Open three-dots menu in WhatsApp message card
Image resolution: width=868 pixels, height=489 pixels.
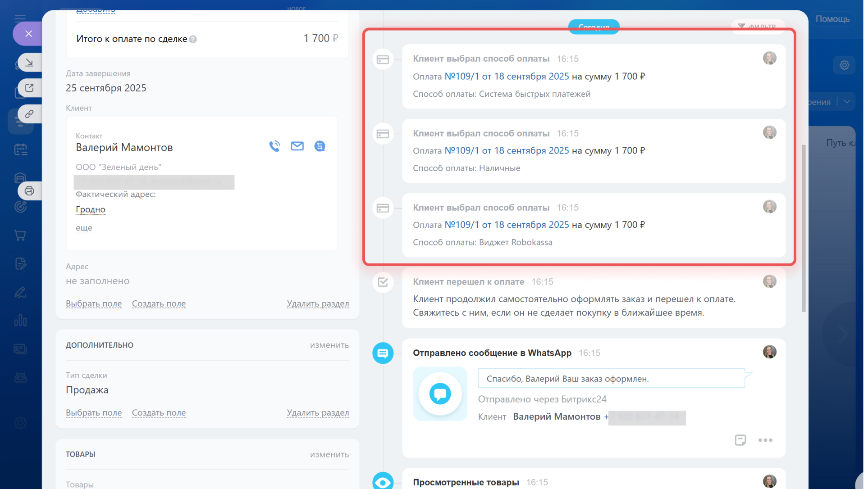[765, 440]
